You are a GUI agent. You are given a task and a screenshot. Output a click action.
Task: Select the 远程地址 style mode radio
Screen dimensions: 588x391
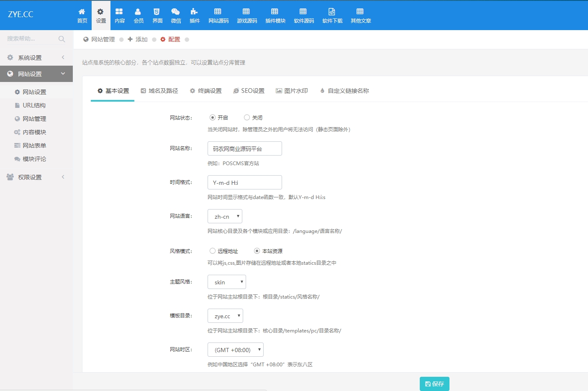click(x=213, y=251)
